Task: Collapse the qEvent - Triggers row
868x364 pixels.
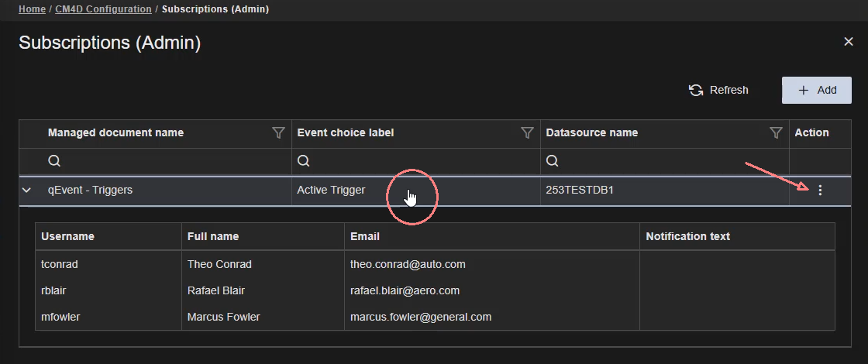Action: coord(27,191)
